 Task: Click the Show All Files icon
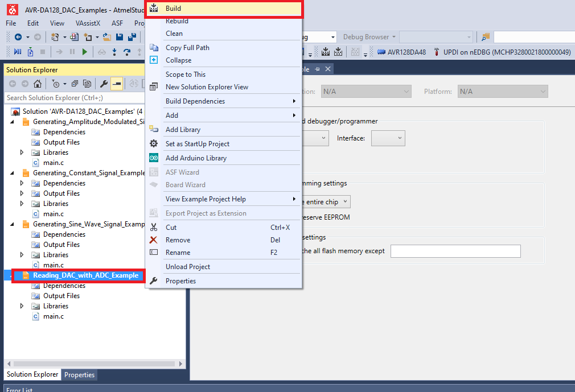point(87,84)
